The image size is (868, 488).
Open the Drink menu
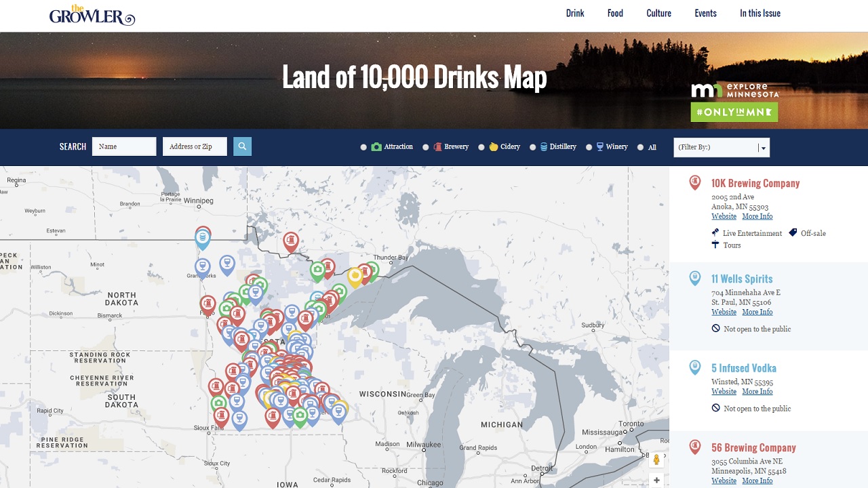[x=574, y=13]
